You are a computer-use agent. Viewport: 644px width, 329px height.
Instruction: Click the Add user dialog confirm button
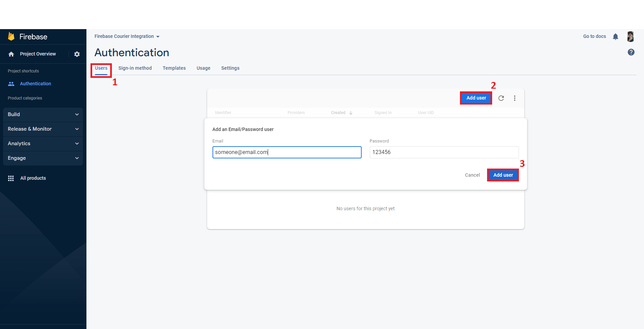click(503, 175)
